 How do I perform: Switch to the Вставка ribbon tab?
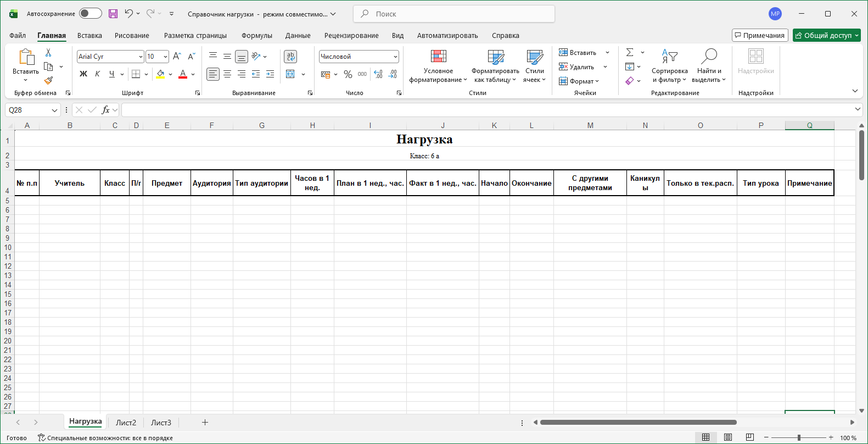coord(89,36)
